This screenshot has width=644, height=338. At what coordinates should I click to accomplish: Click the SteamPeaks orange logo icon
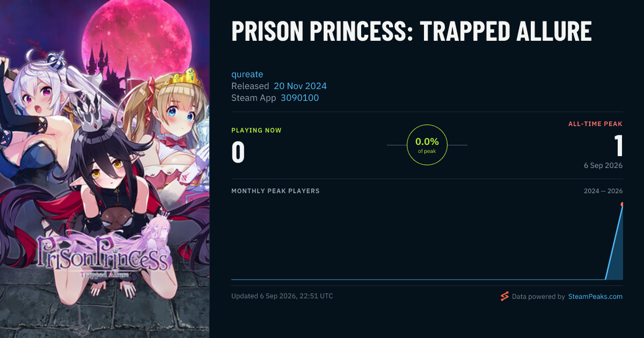(x=504, y=296)
